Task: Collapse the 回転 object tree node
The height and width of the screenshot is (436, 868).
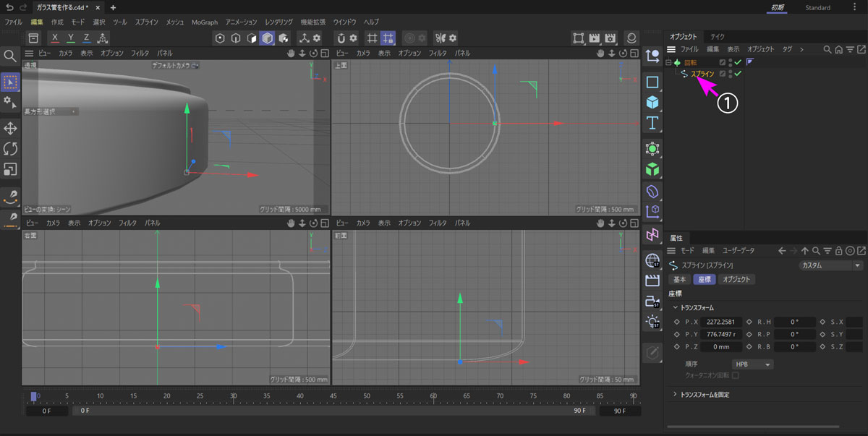Action: pos(668,63)
